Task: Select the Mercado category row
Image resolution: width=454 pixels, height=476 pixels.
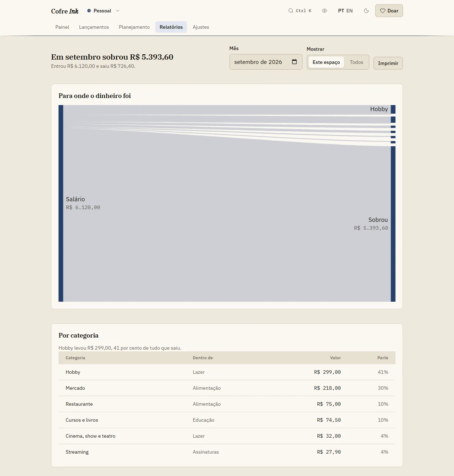Action: (227, 388)
